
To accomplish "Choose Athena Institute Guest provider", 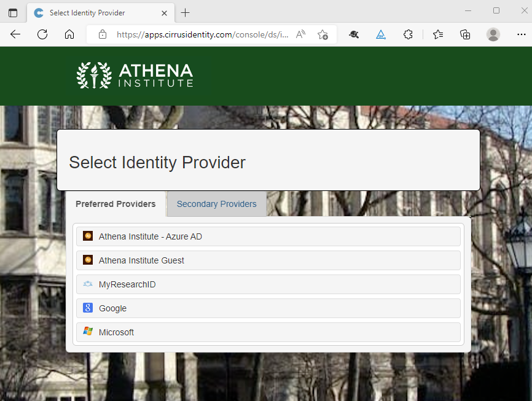I will tap(268, 260).
